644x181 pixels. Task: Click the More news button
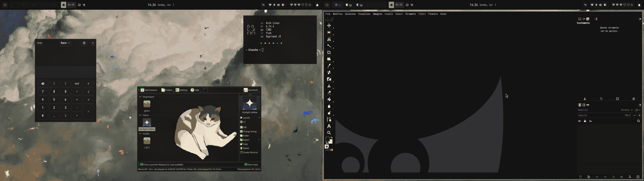[251, 165]
